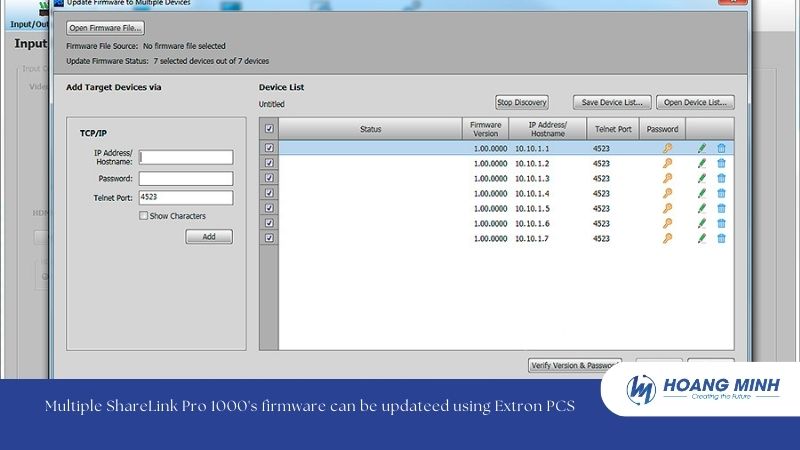This screenshot has width=800, height=450.
Task: Edit device 10.10.1.7 with pencil icon
Action: pos(702,238)
